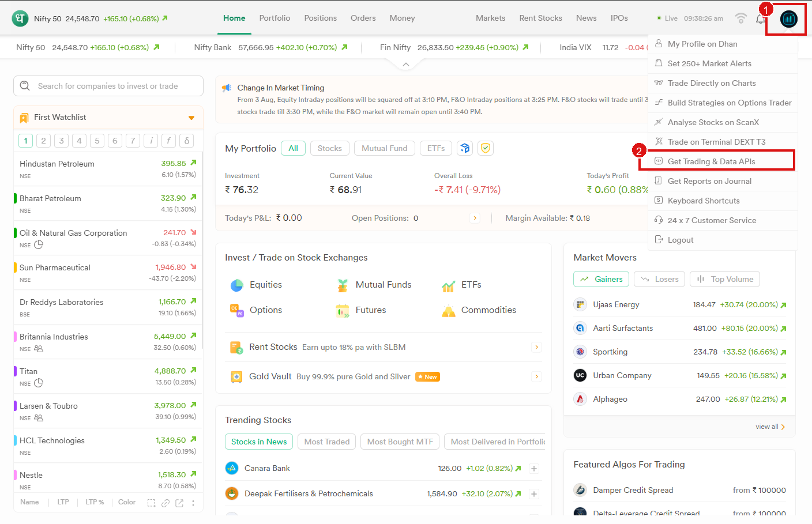Click the network signal icon

[x=741, y=18]
